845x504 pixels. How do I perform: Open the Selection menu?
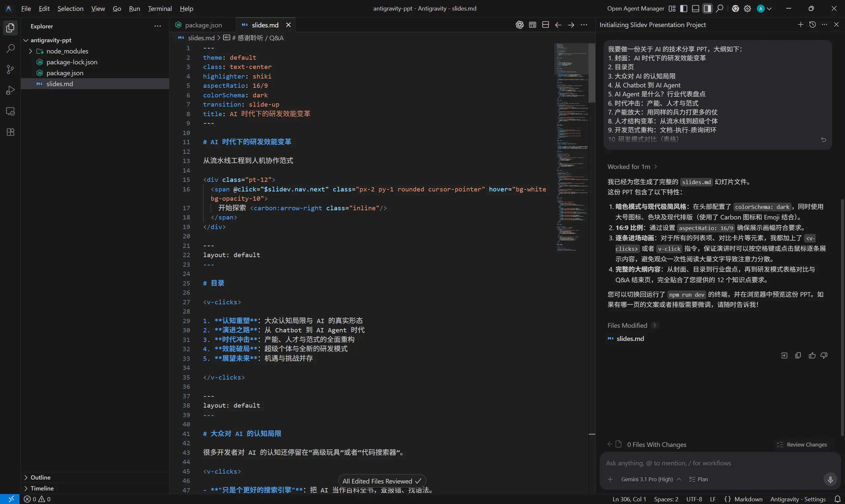pyautogui.click(x=70, y=9)
